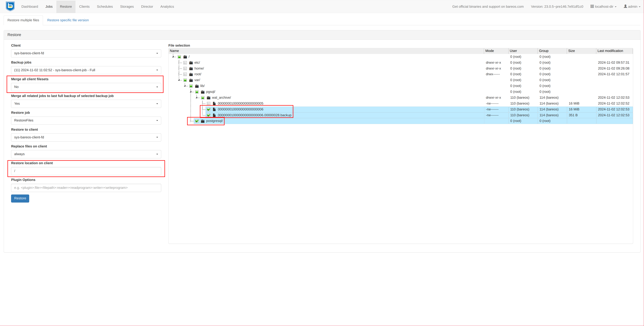Image resolution: width=644 pixels, height=326 pixels.
Task: Check the box for file 000000010000000000000005
Action: pyautogui.click(x=209, y=103)
